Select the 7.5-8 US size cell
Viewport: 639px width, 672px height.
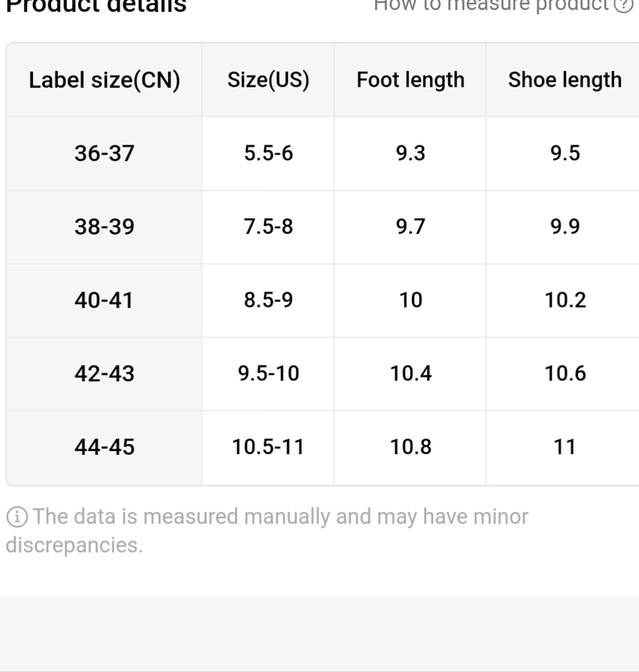click(x=268, y=226)
